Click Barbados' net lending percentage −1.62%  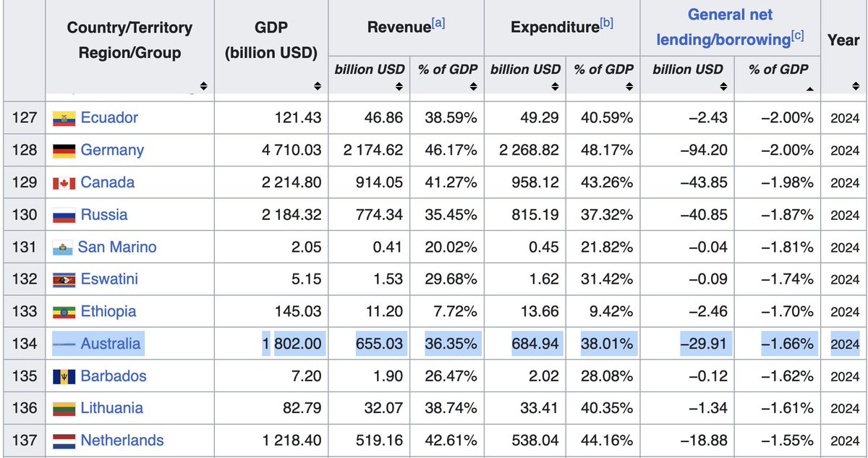(787, 376)
